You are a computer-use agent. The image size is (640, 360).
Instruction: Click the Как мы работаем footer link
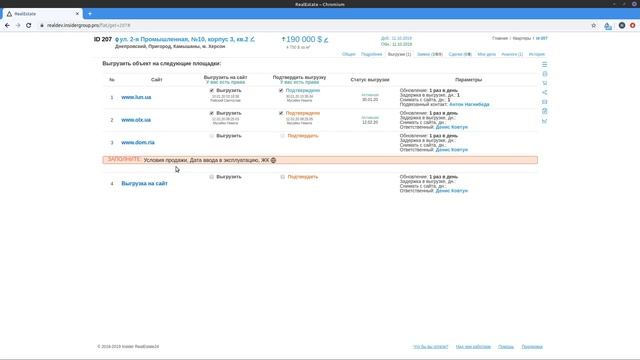(473, 347)
